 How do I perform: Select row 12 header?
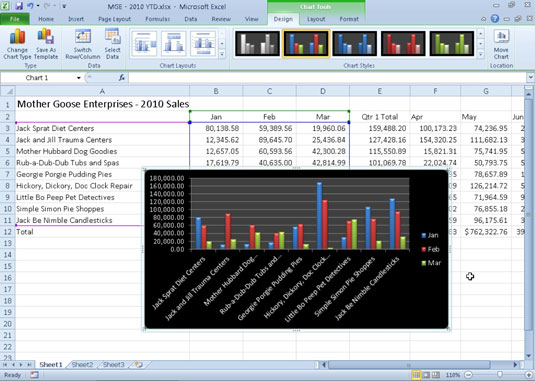point(8,232)
